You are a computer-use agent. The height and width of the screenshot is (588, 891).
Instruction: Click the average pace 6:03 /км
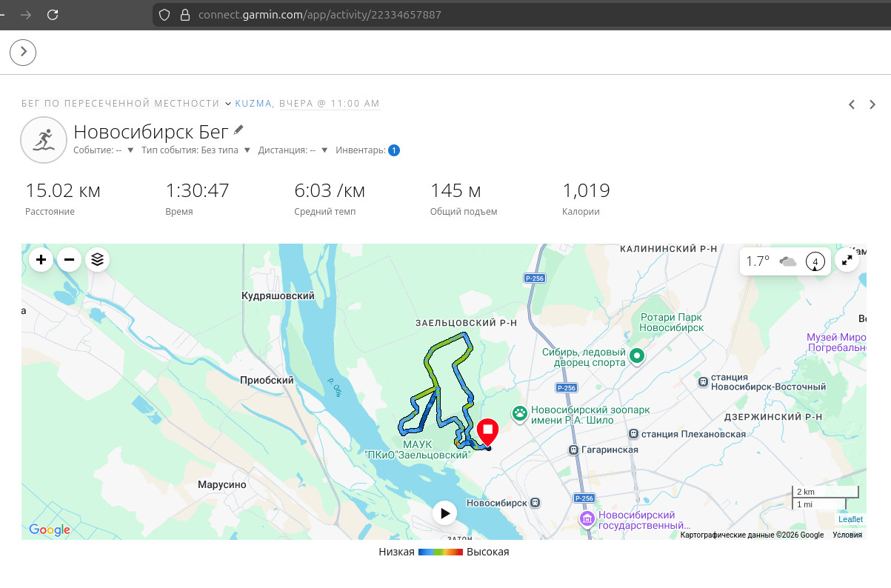(330, 191)
